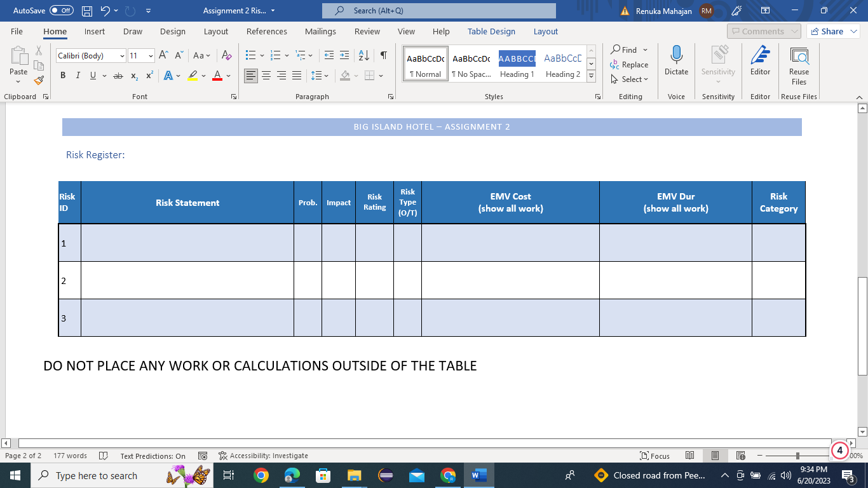Click the Sort A-Z icon

[363, 56]
